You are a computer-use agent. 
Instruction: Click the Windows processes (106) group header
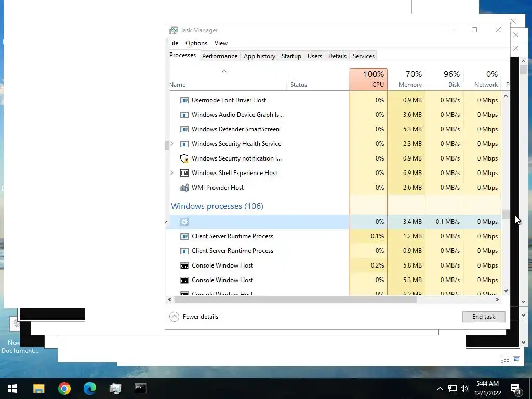217,206
